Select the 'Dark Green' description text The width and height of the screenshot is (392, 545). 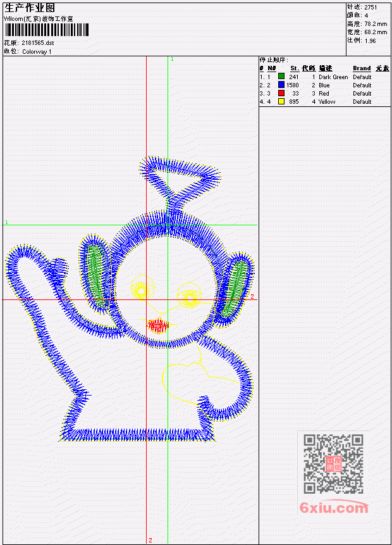click(333, 77)
